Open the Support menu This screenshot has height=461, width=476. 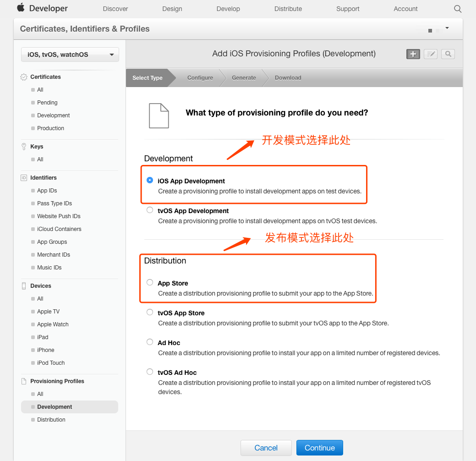click(x=348, y=9)
